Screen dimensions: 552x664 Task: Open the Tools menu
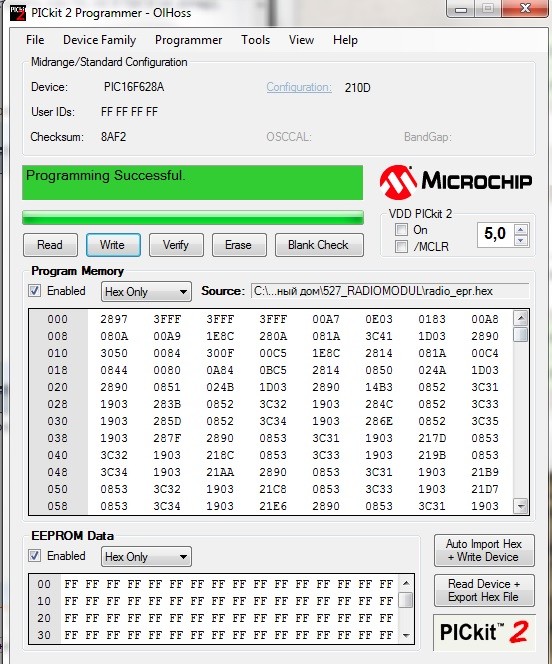(255, 40)
